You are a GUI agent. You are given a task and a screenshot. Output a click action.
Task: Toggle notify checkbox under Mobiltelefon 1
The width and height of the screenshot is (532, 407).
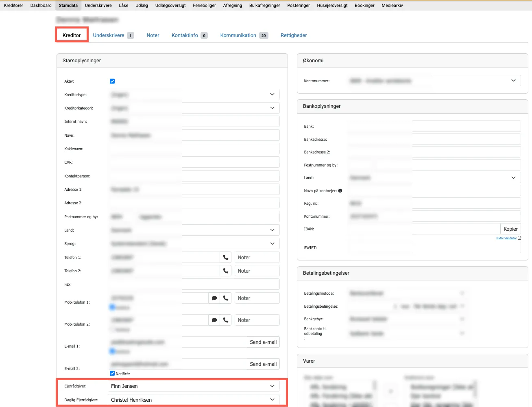pos(112,307)
